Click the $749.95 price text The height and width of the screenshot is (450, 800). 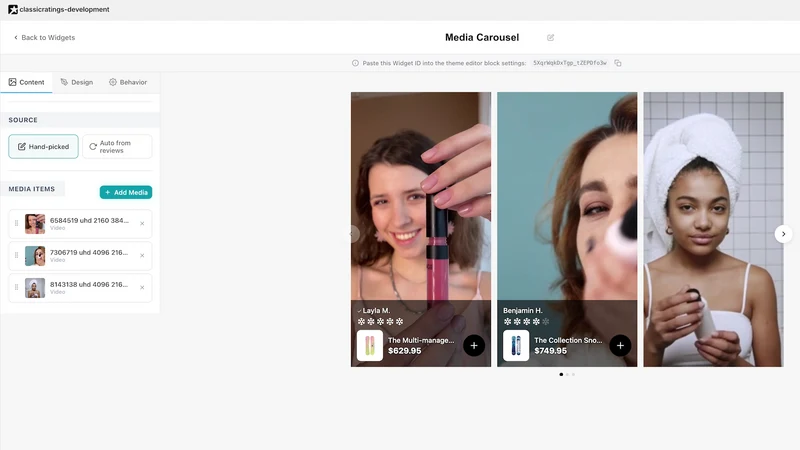[x=551, y=351]
